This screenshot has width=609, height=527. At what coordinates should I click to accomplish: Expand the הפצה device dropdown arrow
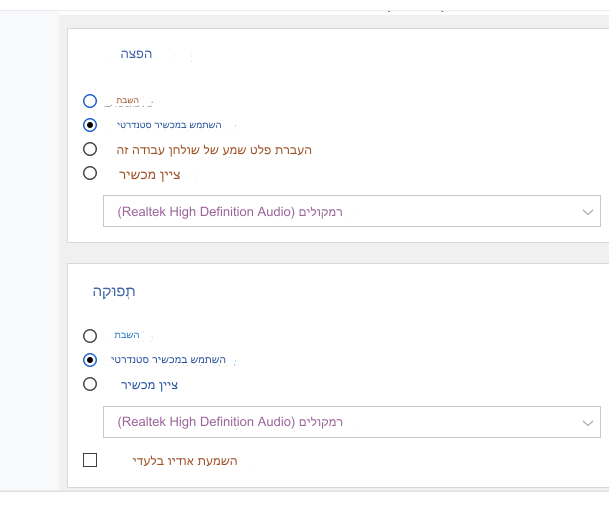(x=586, y=212)
